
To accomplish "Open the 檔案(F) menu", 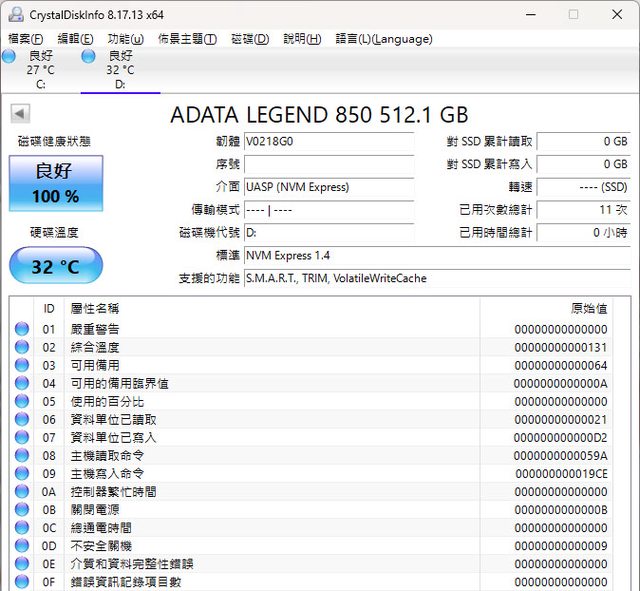I will click(26, 39).
